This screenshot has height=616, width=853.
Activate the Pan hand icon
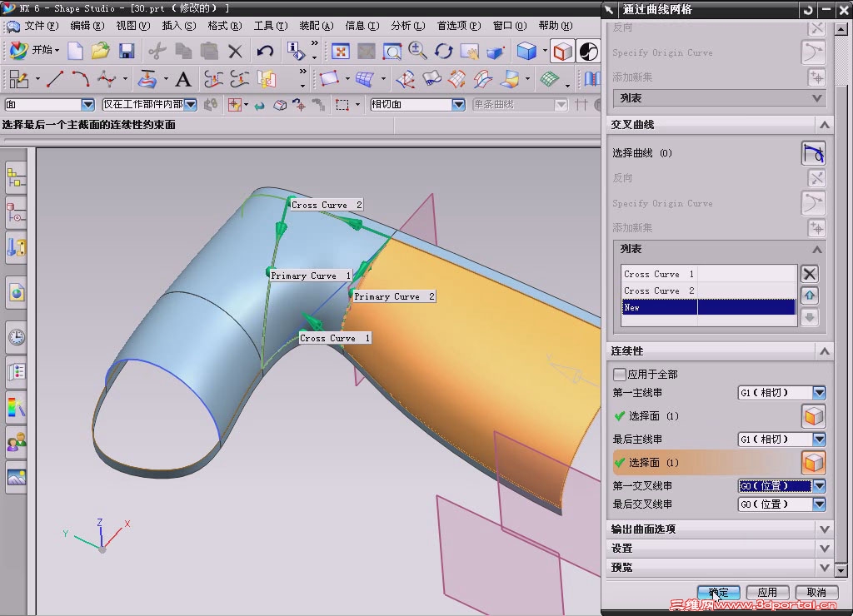click(469, 52)
